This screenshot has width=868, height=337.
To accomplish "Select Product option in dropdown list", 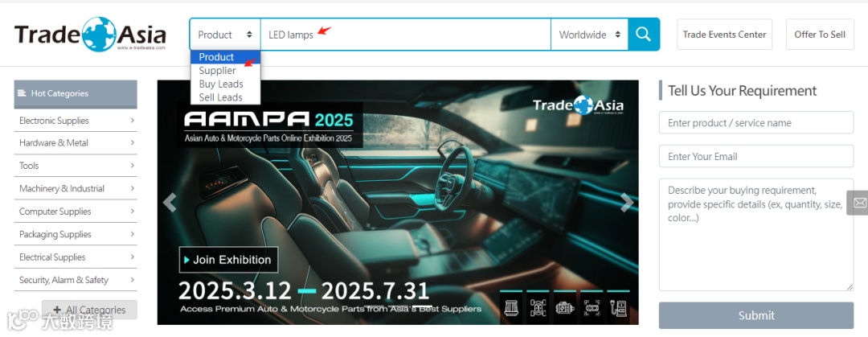I will point(225,57).
